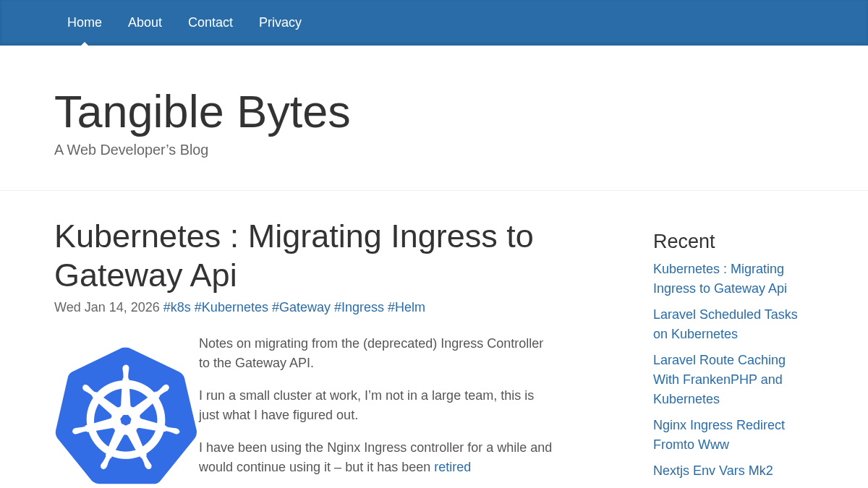Open the Home nav item
The height and width of the screenshot is (488, 868).
[x=85, y=22]
